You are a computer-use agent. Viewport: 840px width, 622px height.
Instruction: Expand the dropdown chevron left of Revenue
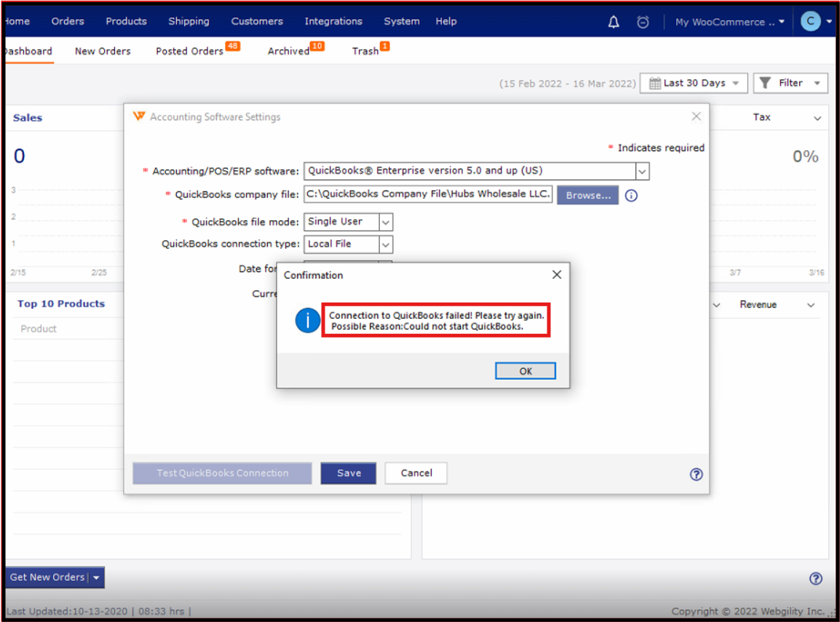716,305
